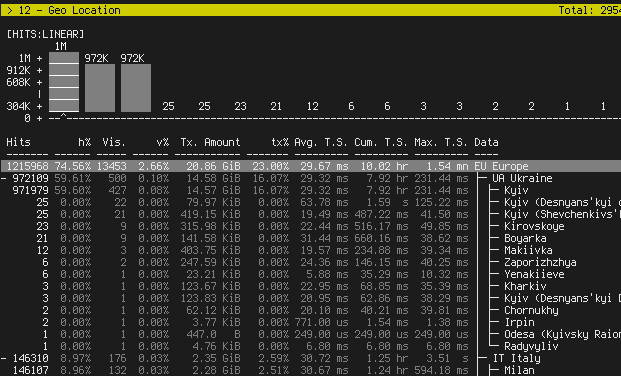Click the Vis. column header
The width and height of the screenshot is (621, 376).
click(114, 142)
